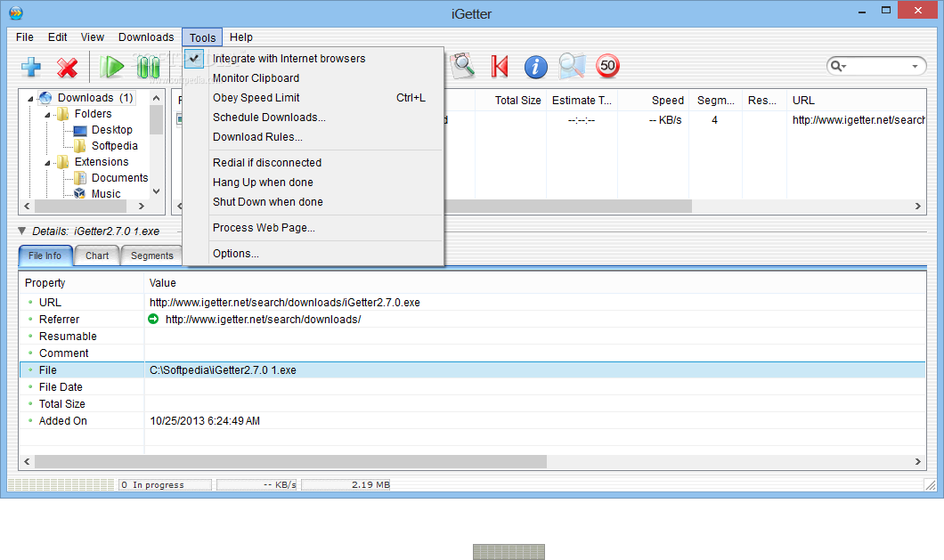Click the iGetter app icon in title bar

pyautogui.click(x=16, y=12)
